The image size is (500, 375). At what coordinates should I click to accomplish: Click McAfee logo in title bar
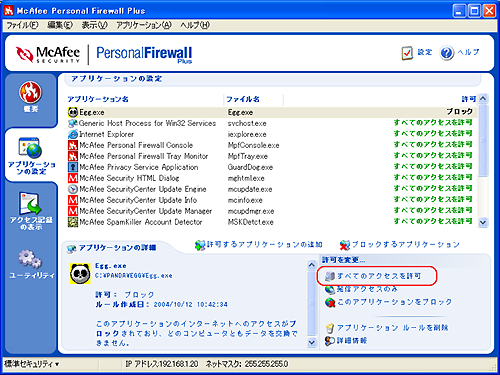9,11
